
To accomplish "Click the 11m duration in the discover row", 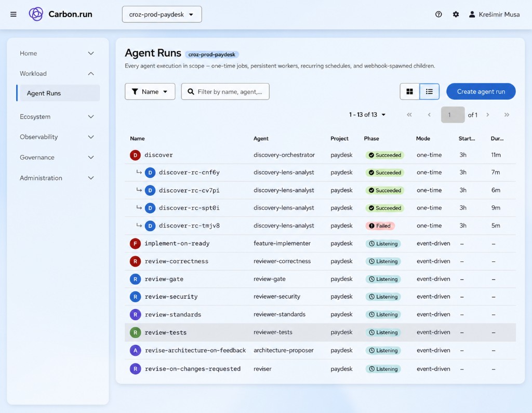I will tap(496, 155).
